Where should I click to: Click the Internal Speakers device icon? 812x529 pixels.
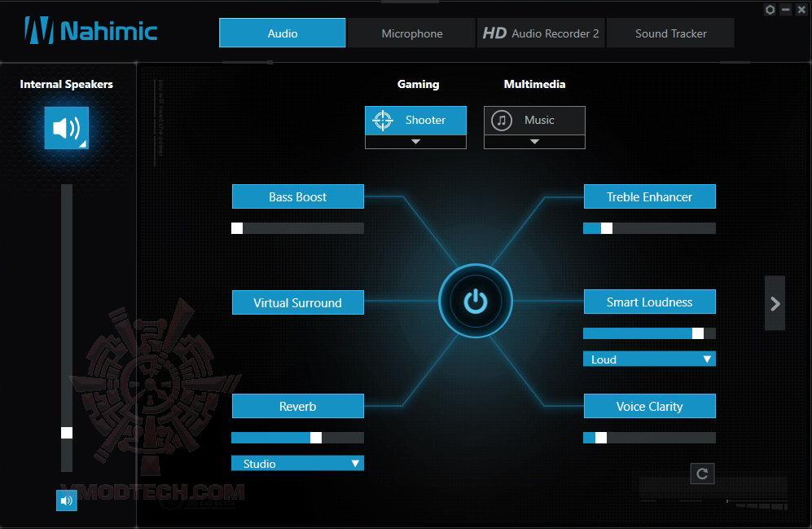66,128
